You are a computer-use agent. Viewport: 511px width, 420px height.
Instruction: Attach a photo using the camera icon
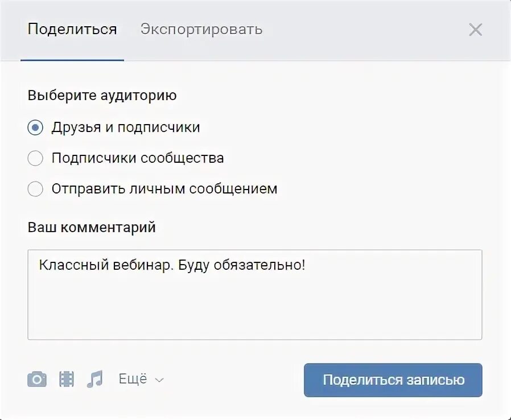point(37,379)
